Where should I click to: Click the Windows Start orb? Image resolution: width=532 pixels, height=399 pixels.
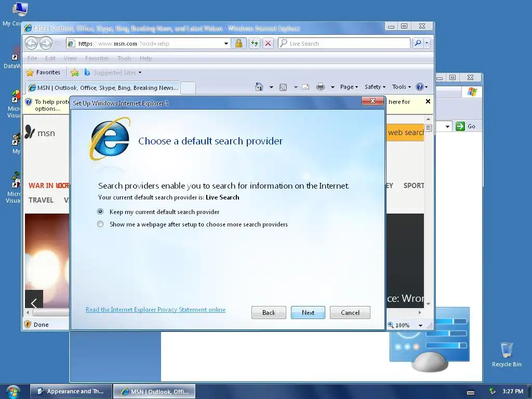click(x=13, y=392)
